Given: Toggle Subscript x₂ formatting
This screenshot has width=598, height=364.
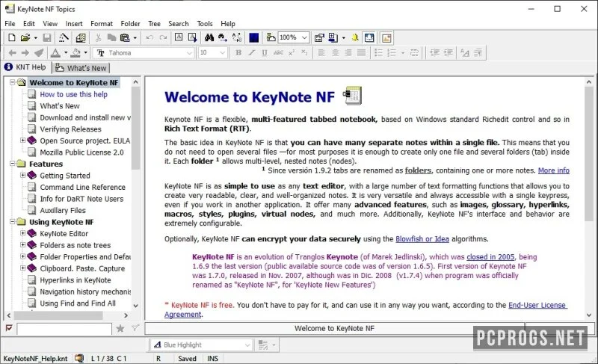Looking at the screenshot, I should [304, 52].
